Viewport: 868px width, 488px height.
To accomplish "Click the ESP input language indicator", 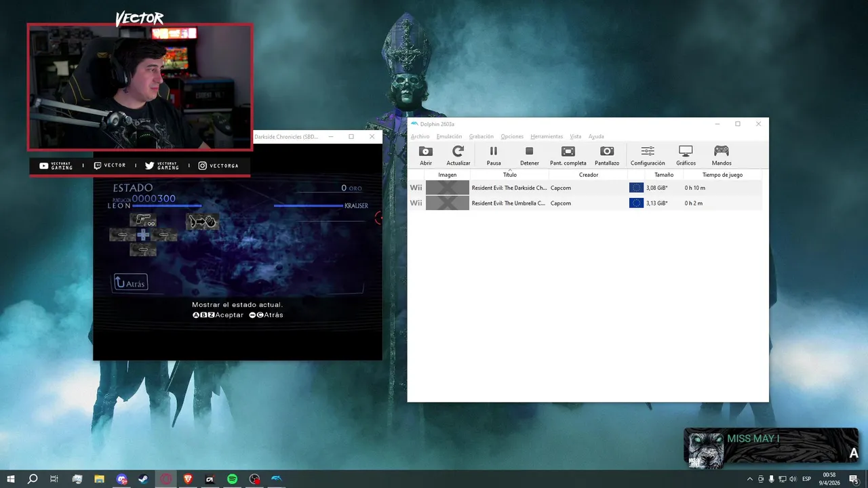I will 807,479.
